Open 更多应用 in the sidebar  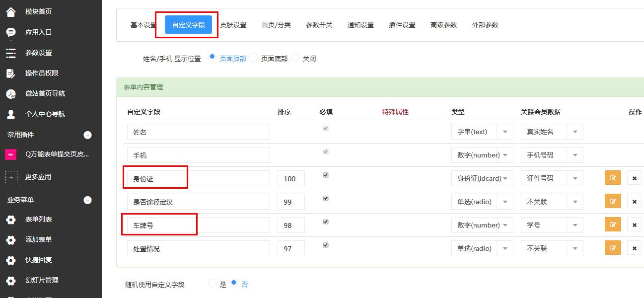click(x=38, y=177)
